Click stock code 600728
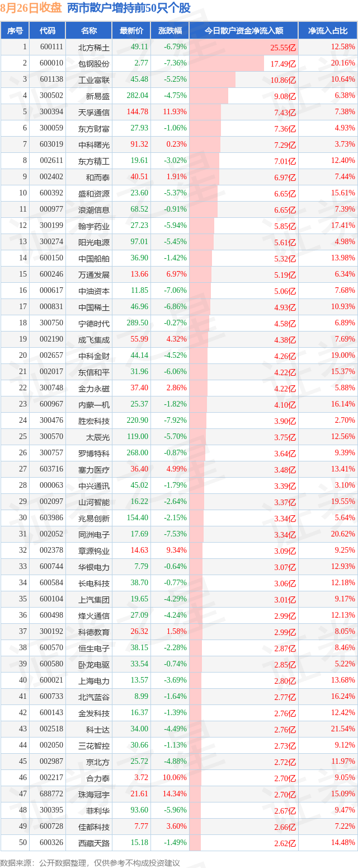Image resolution: width=358 pixels, height=868 pixels. coord(51,827)
